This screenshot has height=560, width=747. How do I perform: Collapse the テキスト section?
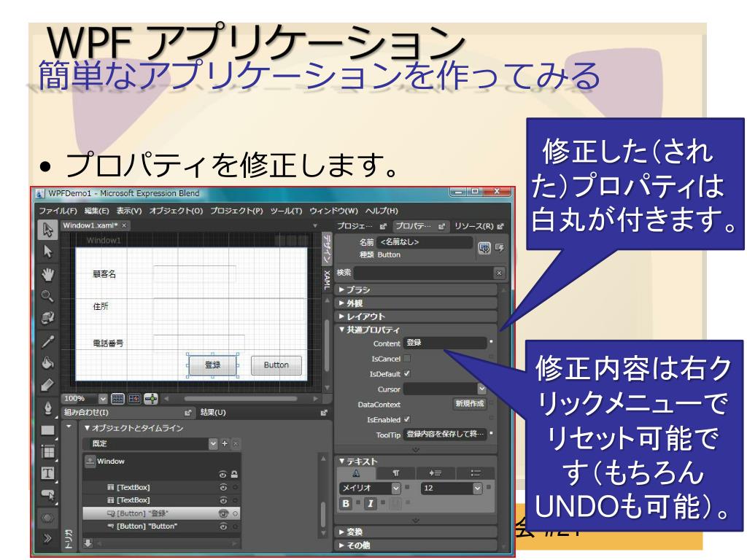[341, 461]
